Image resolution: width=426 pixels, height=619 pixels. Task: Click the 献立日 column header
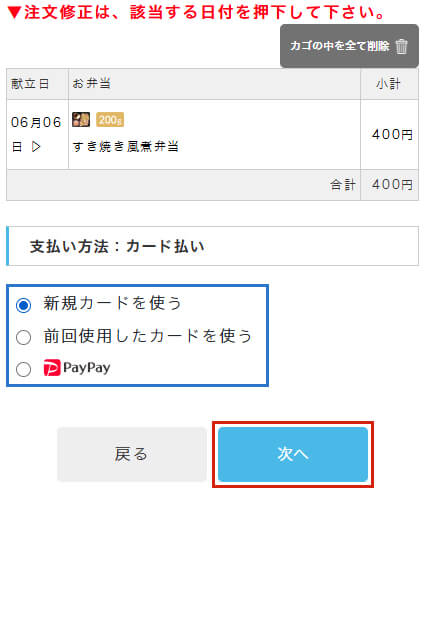30,84
